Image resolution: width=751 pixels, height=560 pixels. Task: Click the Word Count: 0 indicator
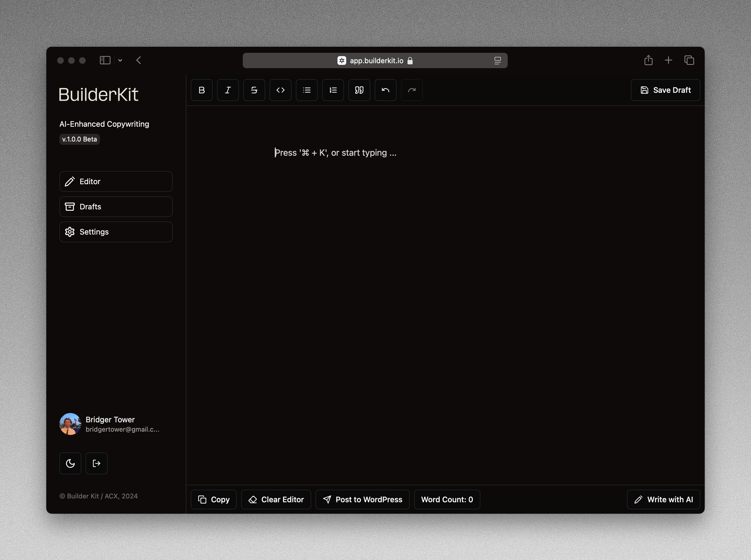point(447,500)
